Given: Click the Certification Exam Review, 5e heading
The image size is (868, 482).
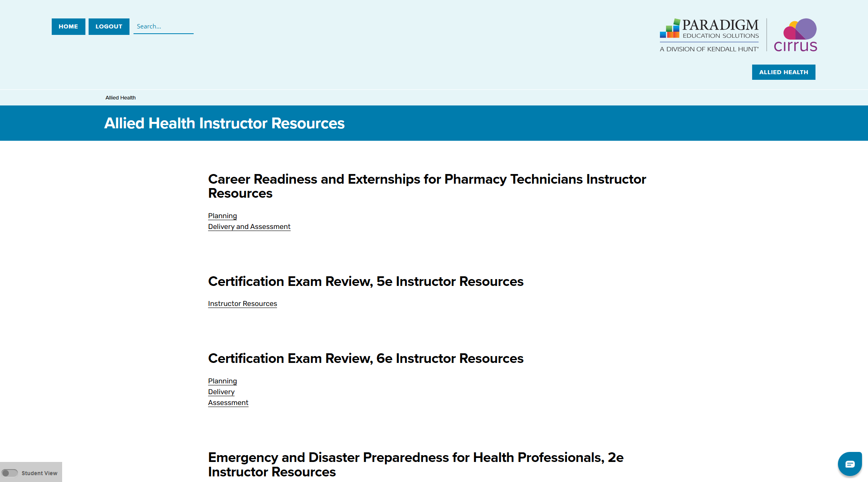Looking at the screenshot, I should click(366, 282).
